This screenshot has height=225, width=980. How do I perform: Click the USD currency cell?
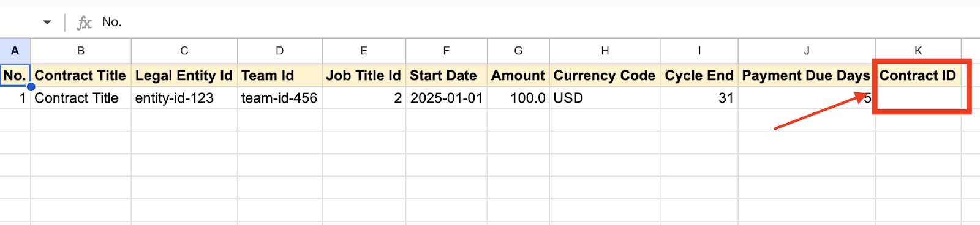click(605, 98)
